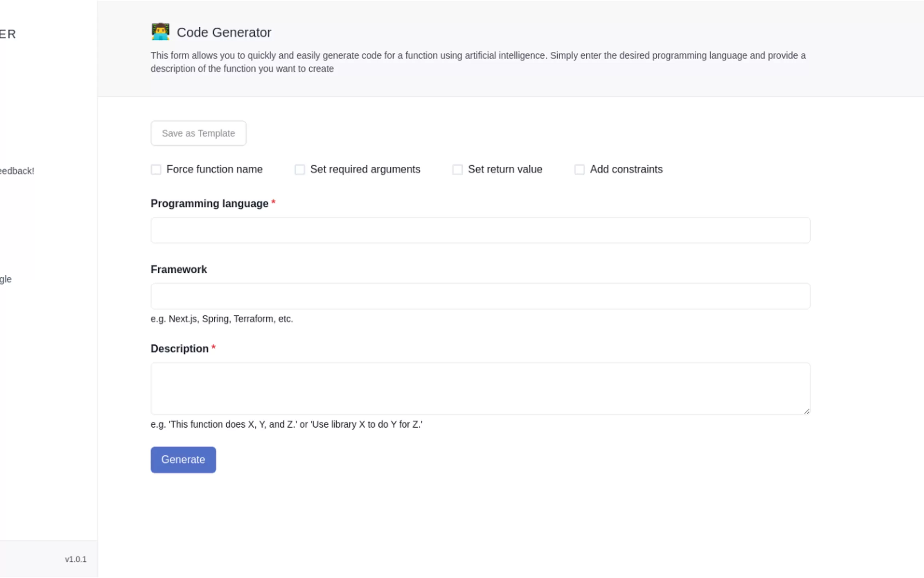Click the Framework field label
Image resolution: width=924 pixels, height=578 pixels.
178,269
